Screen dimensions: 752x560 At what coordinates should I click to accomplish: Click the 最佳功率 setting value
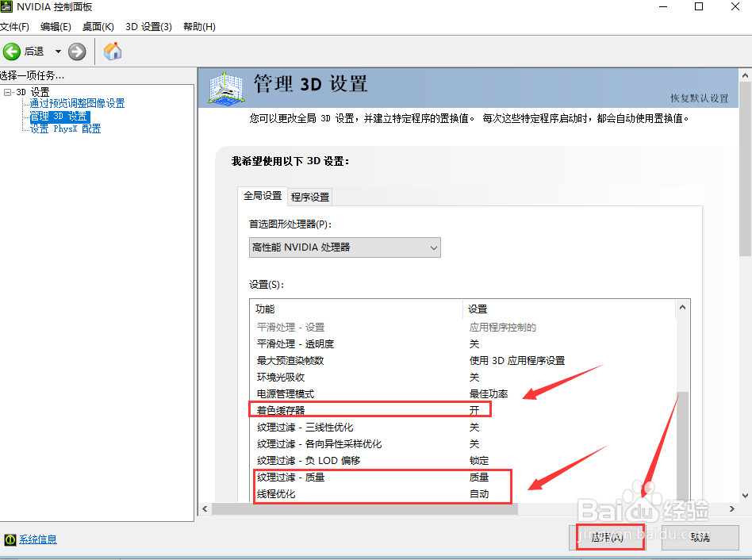click(x=488, y=394)
